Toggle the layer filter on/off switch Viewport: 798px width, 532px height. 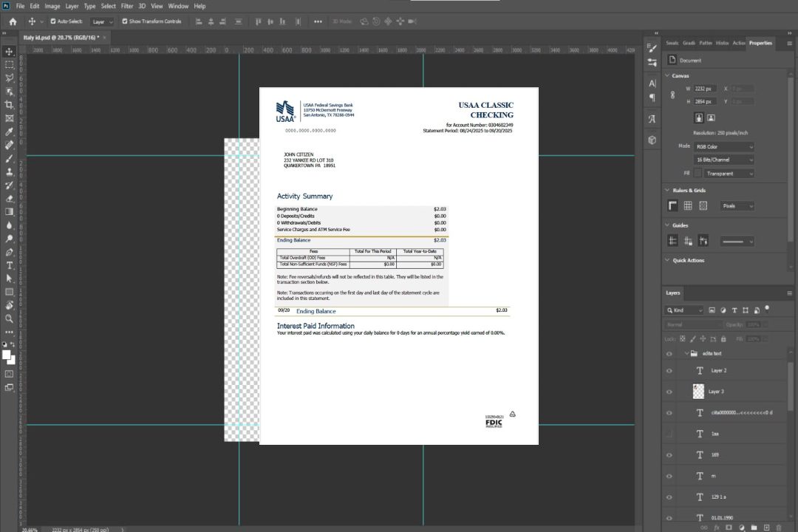[x=767, y=309]
